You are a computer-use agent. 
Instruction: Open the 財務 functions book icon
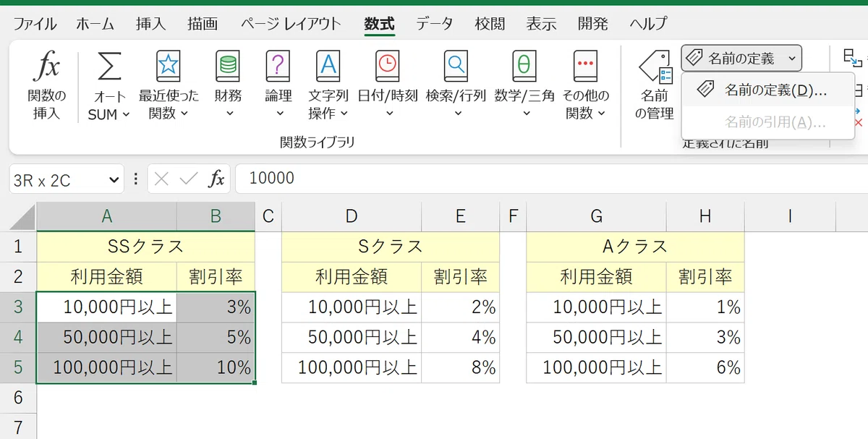click(x=228, y=67)
